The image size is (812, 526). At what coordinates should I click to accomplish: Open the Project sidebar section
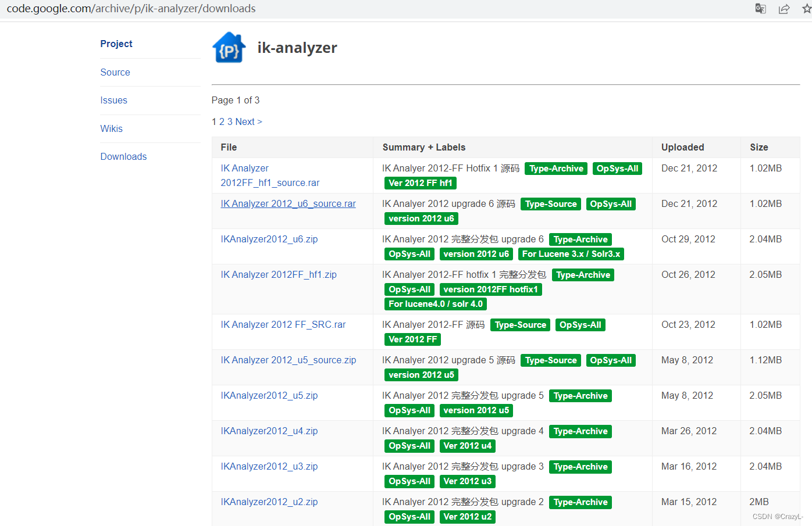[116, 44]
